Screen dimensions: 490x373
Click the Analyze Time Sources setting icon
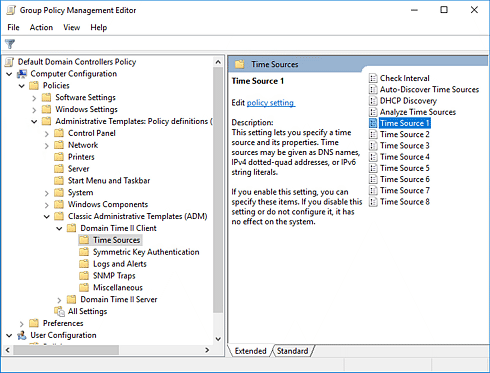[x=373, y=112]
